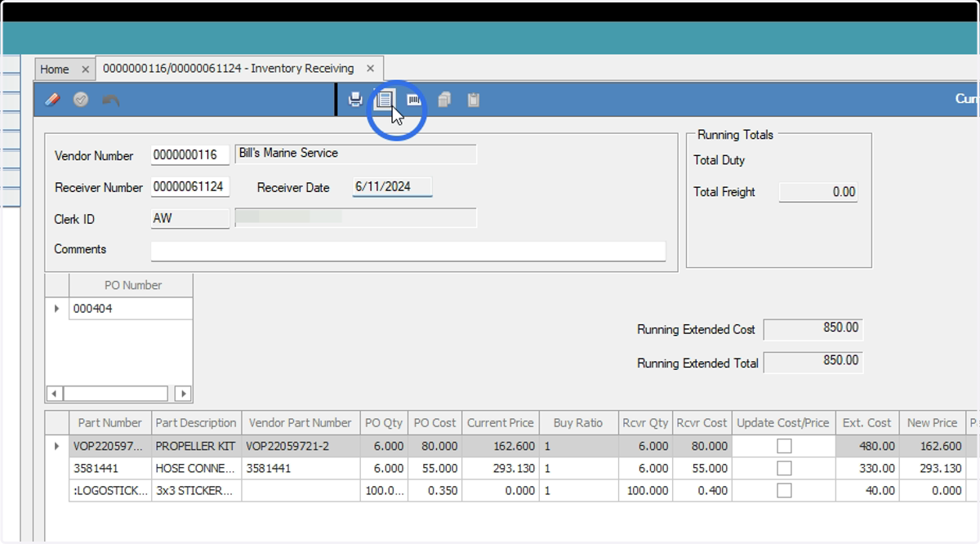
Task: Sort by PO Cost column header
Action: (434, 423)
